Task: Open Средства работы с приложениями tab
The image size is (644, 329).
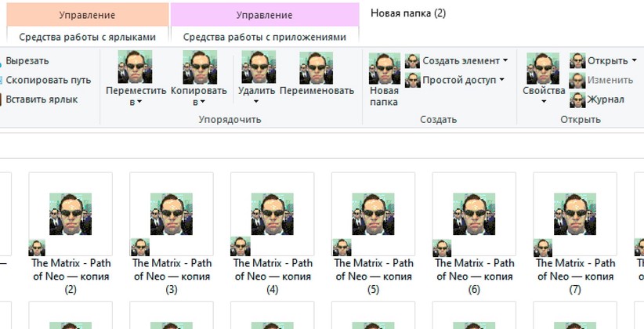Action: pos(265,37)
